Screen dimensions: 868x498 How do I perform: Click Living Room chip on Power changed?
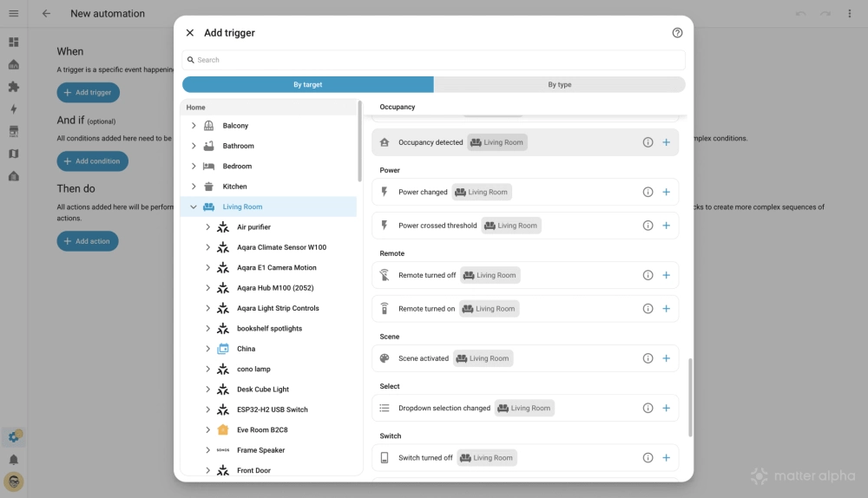[482, 192]
